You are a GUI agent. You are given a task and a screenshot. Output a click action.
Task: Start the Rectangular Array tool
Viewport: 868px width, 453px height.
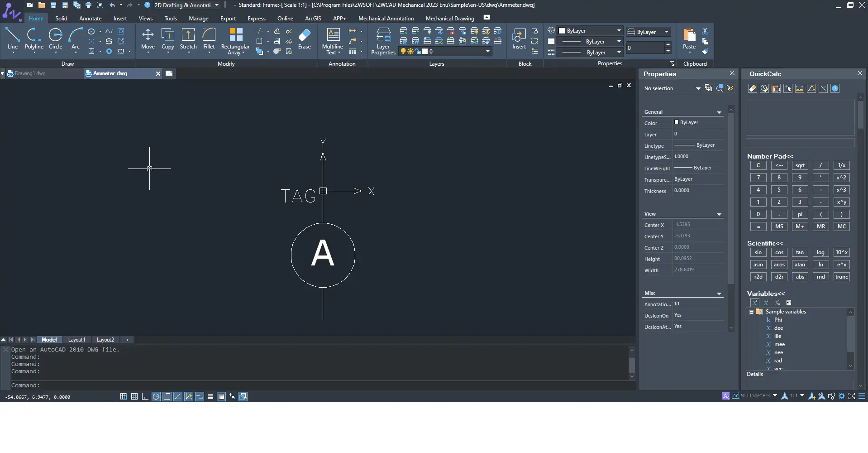235,41
